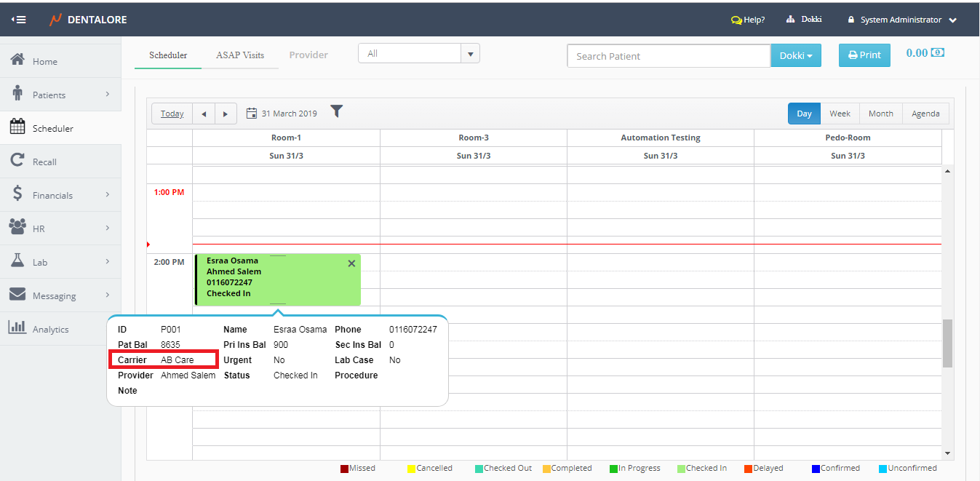Open the Dokki branch dropdown button
This screenshot has height=481, width=980.
tap(795, 56)
